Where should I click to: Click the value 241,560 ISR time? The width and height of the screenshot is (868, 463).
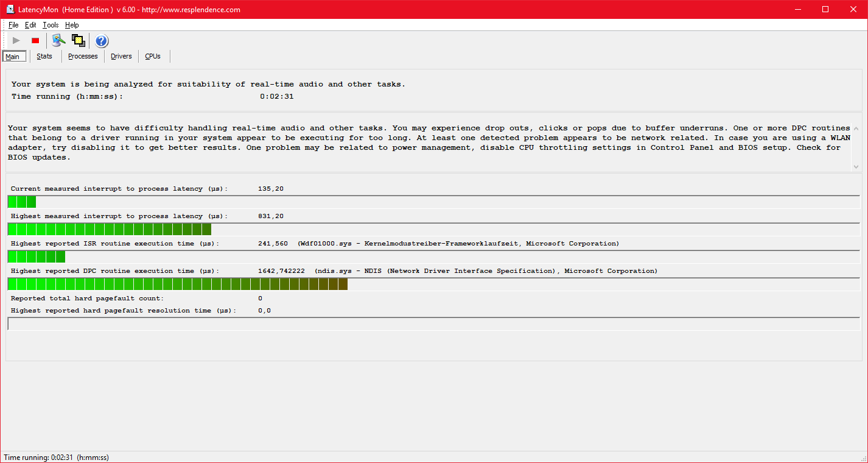click(273, 244)
